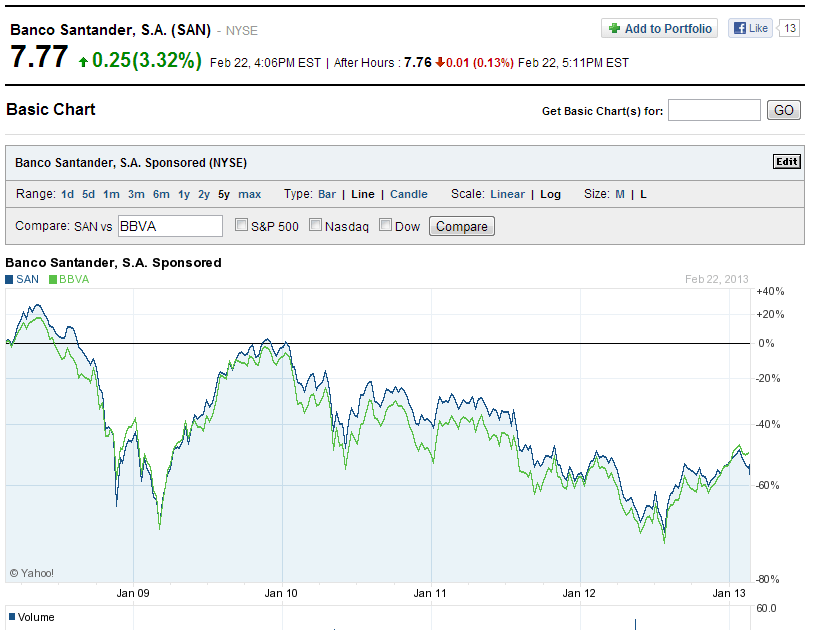Click the Jan 12 axis label

click(579, 593)
